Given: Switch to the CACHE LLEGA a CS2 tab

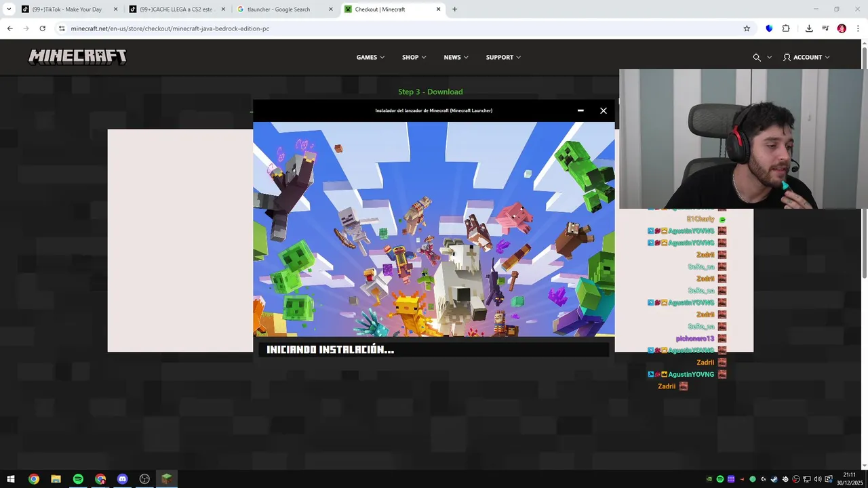Looking at the screenshot, I should pos(176,9).
